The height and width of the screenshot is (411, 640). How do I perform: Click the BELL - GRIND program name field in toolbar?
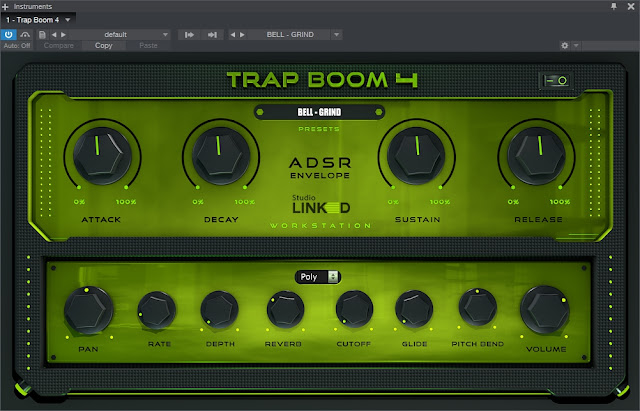pos(290,35)
